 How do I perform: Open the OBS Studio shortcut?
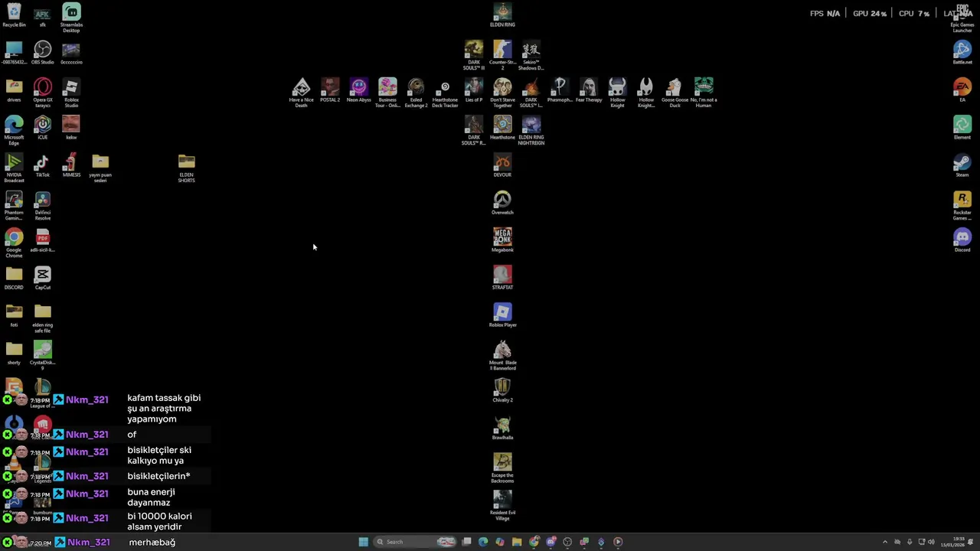(x=42, y=52)
